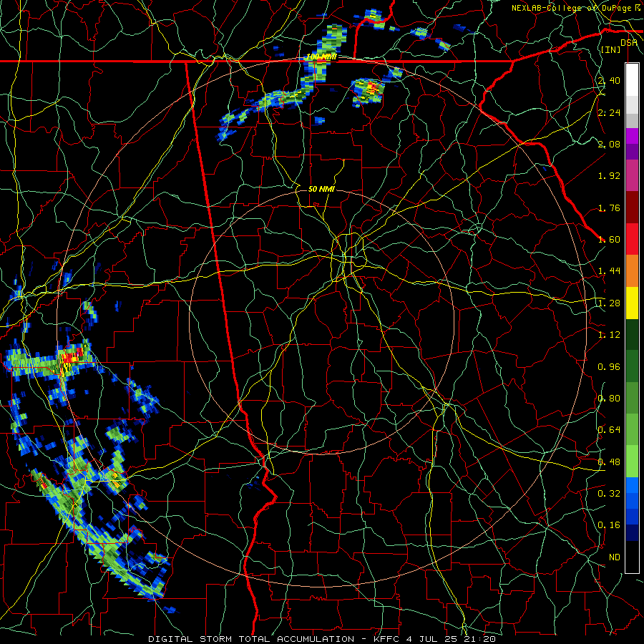Select the magenta legend swatch beside 2.08
The width and height of the screenshot is (644, 644).
[632, 136]
